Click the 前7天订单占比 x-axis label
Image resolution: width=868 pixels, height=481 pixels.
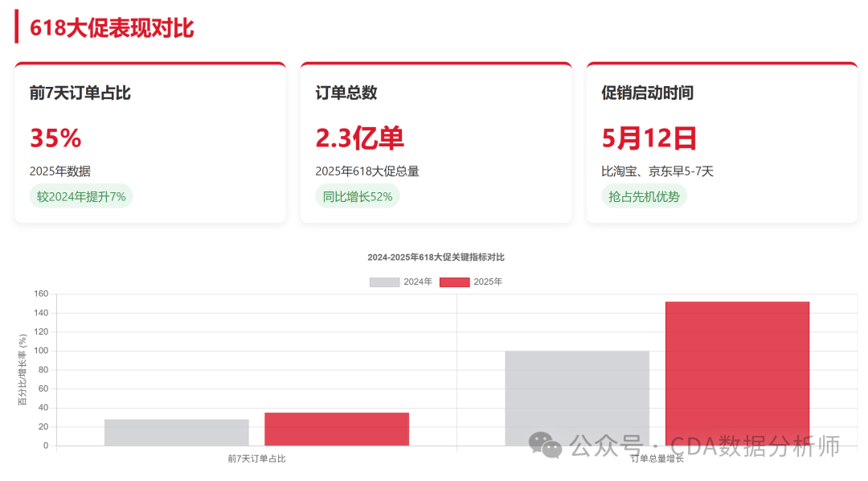point(258,458)
